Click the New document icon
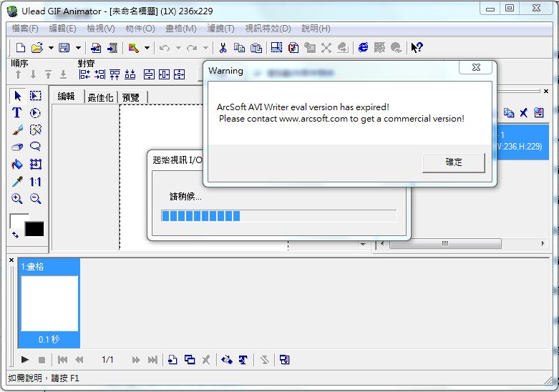This screenshot has width=559, height=392. [21, 48]
